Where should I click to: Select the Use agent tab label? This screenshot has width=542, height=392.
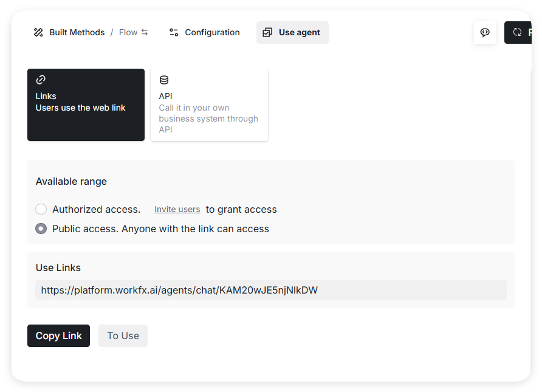(300, 32)
